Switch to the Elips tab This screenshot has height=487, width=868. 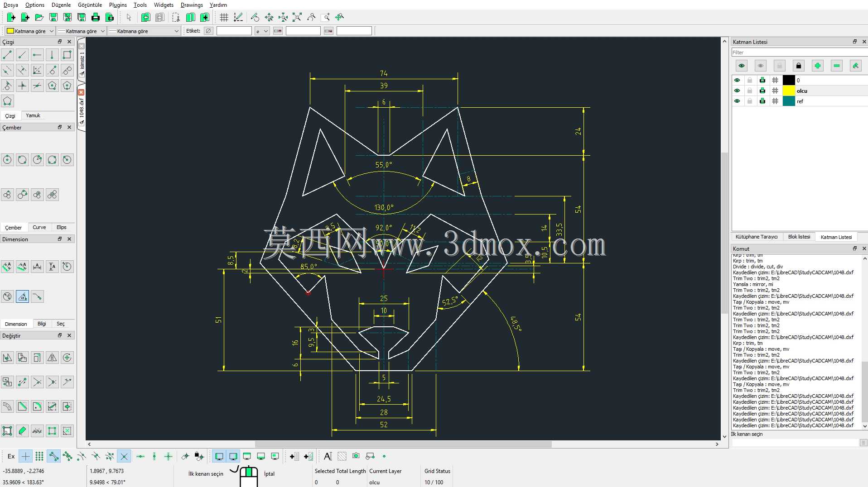(62, 228)
